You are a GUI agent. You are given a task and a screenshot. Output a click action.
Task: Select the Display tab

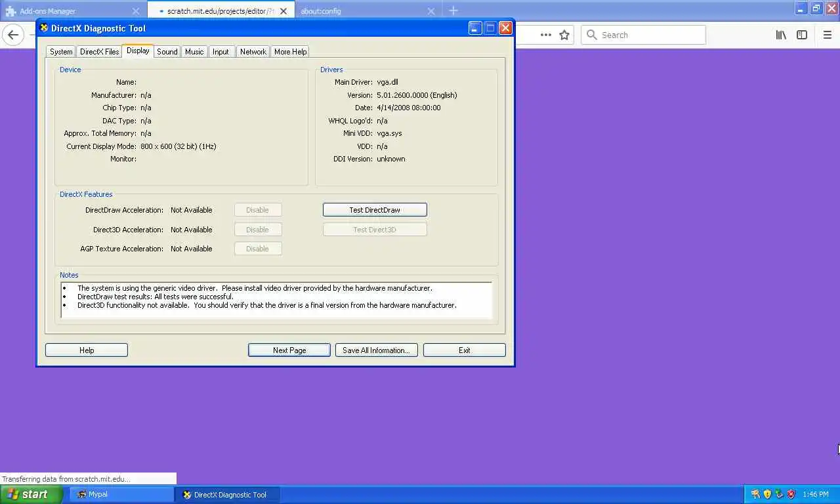[x=138, y=51]
